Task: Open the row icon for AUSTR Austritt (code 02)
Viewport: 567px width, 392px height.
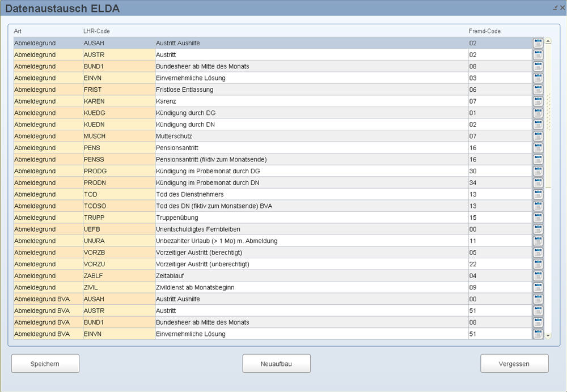Action: click(538, 54)
